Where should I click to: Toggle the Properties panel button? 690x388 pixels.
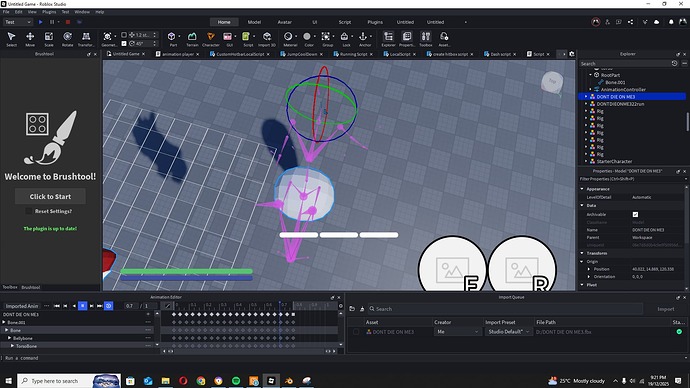(407, 39)
